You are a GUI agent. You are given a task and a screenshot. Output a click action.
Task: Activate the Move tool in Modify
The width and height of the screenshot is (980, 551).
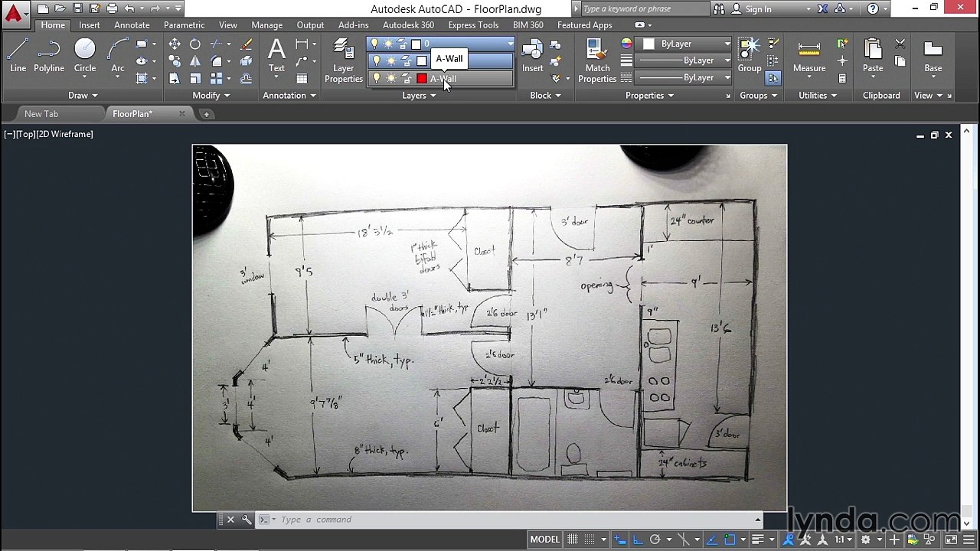point(175,44)
